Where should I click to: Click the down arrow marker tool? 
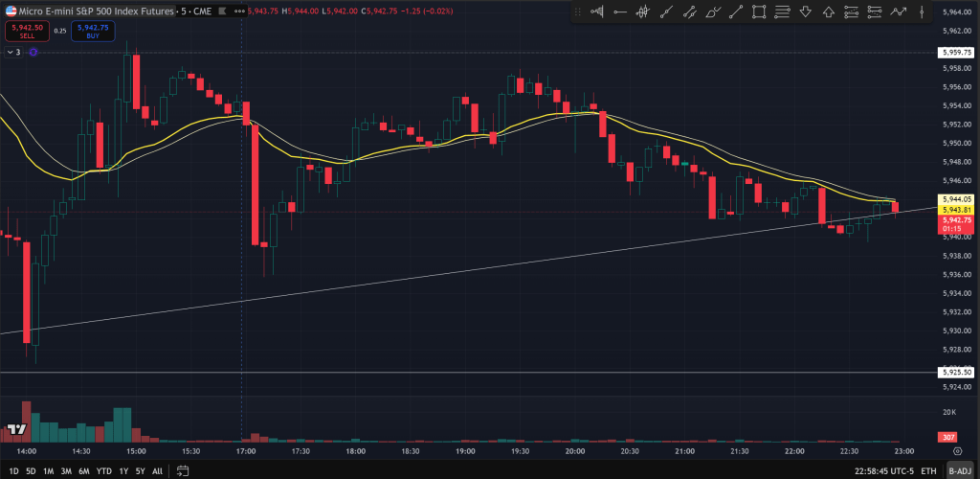point(805,12)
